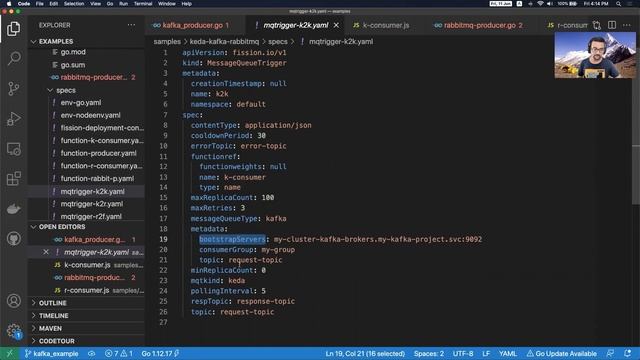Click the webcam video thumbnail
Viewport: 640px width, 360px height.
595,55
